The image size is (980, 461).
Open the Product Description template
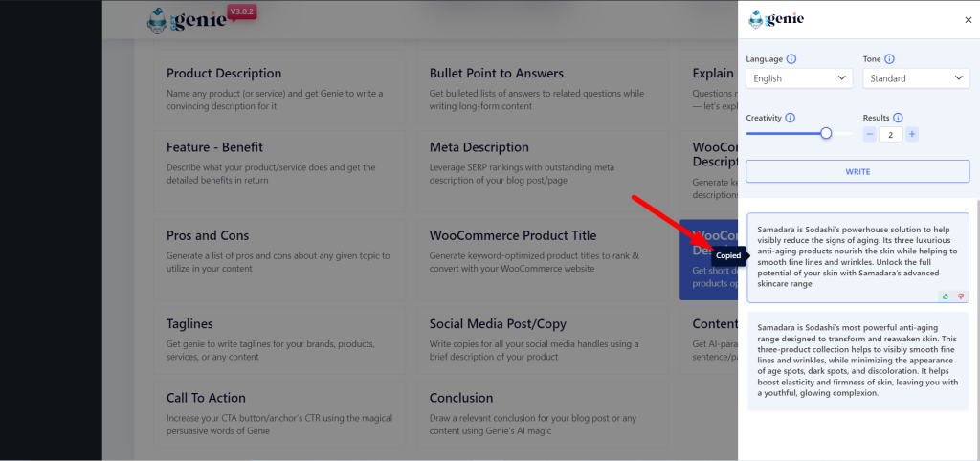point(279,91)
